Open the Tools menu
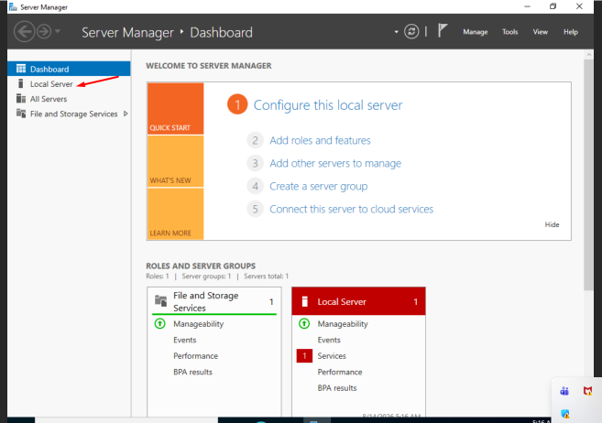 point(510,32)
